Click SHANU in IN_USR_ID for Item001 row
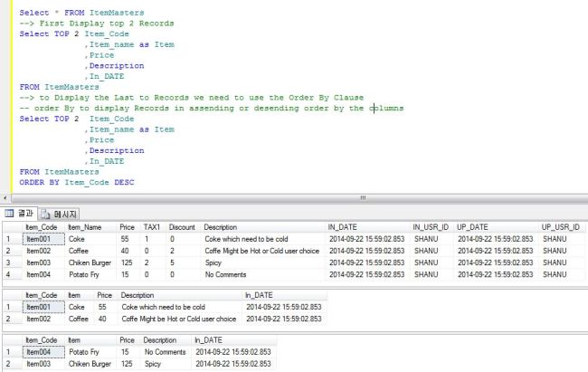 [x=432, y=239]
